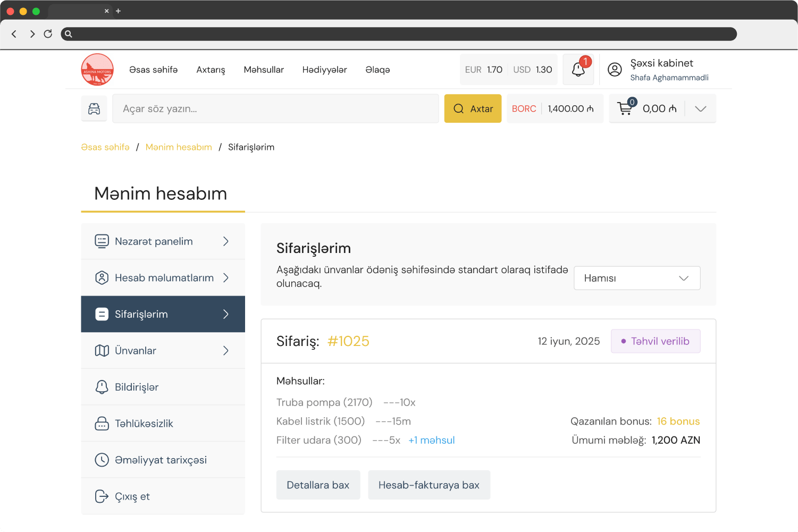Click the car icon beside search field

click(94, 108)
